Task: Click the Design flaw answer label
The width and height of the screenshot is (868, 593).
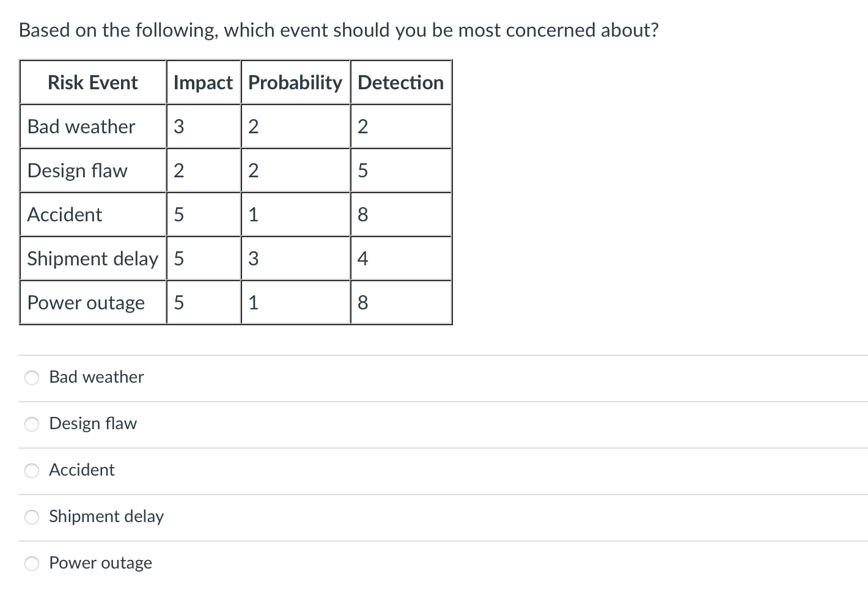Action: point(93,424)
